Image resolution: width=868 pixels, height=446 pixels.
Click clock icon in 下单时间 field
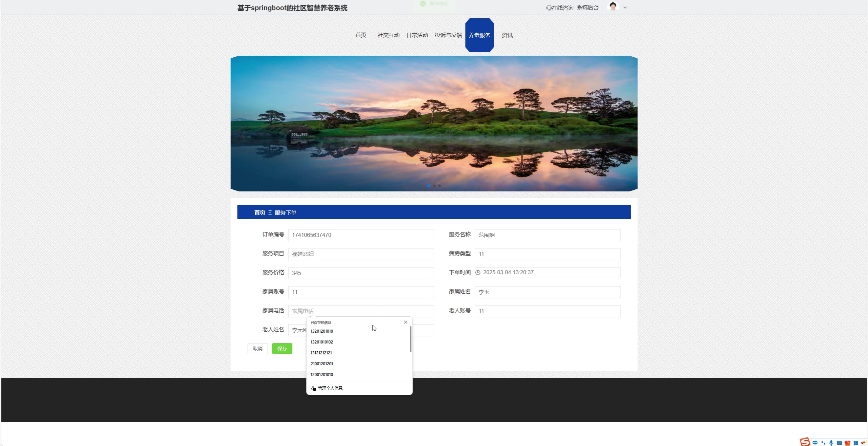pyautogui.click(x=478, y=273)
